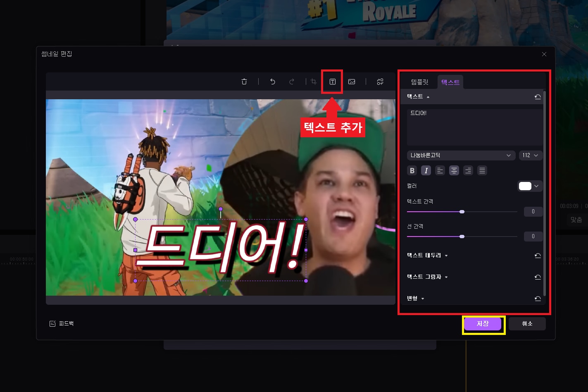Click the 저장 save button
This screenshot has width=588, height=392.
[x=483, y=324]
